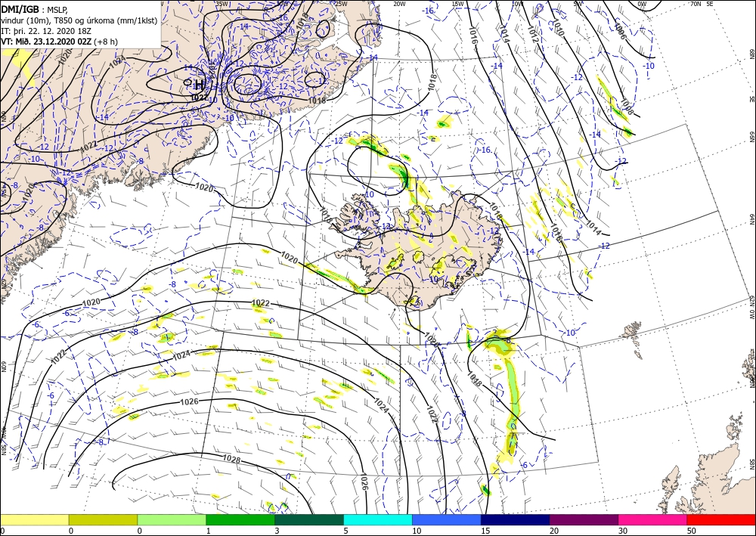This screenshot has width=756, height=536.
Task: Click legend value 3 under the scale
Action: click(277, 531)
